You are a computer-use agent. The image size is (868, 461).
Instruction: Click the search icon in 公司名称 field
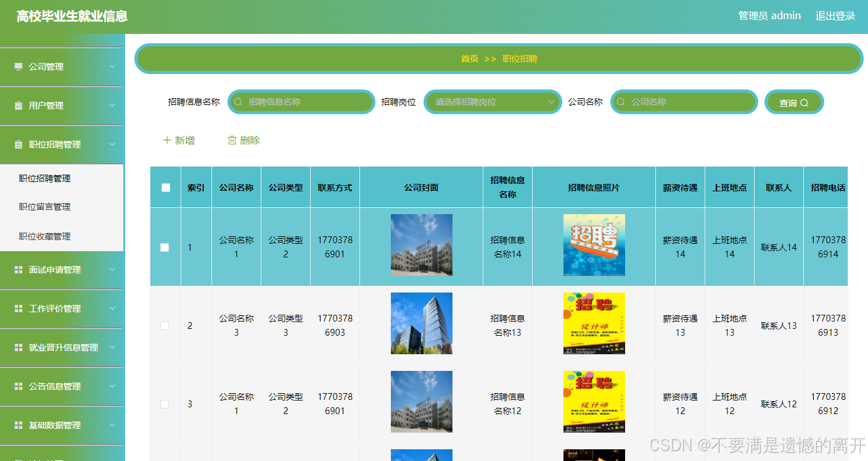(621, 102)
